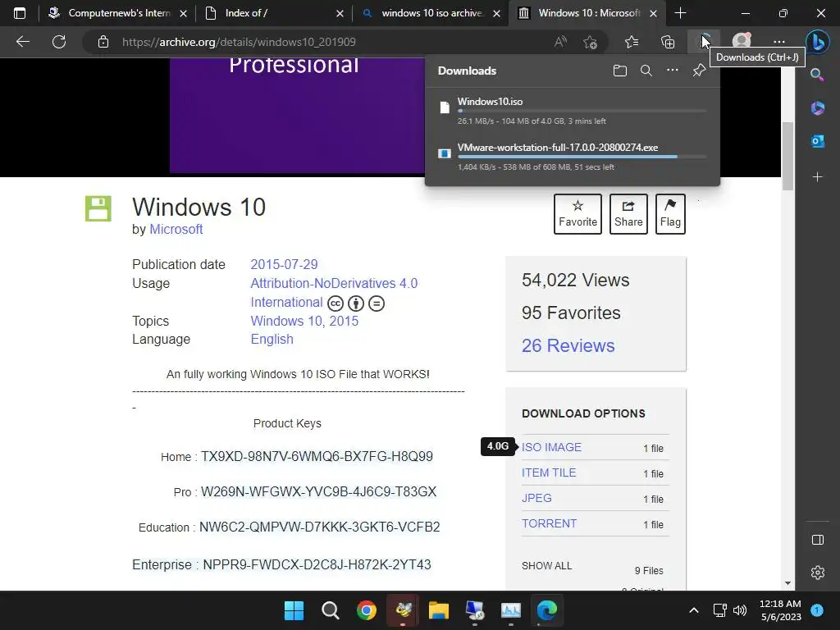Open the English language link
840x630 pixels.
(272, 339)
